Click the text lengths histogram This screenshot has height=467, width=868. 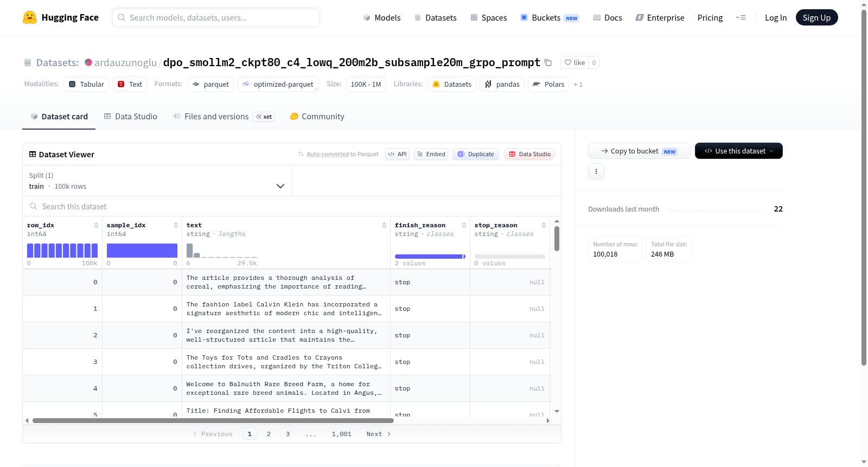click(222, 251)
